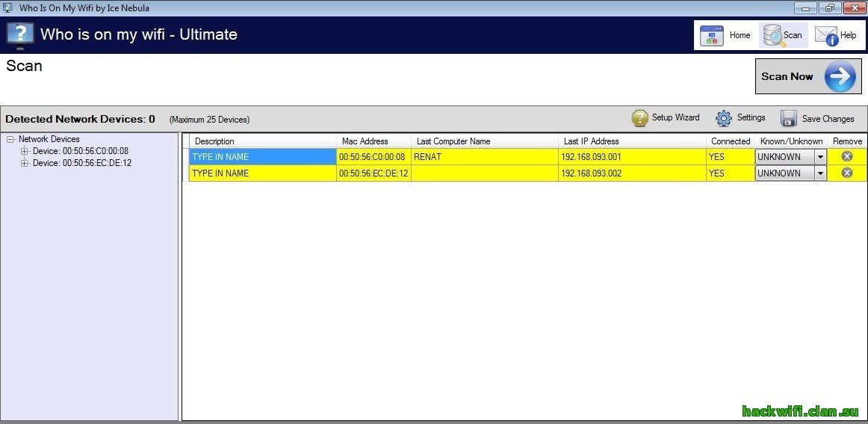Click the Setup Wizard question-mark icon

(640, 118)
